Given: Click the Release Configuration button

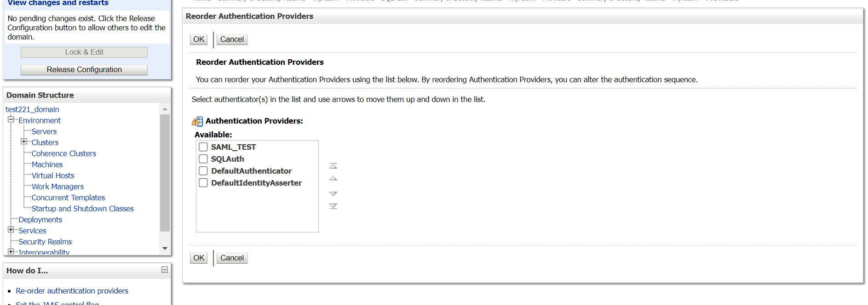Looking at the screenshot, I should [x=84, y=69].
